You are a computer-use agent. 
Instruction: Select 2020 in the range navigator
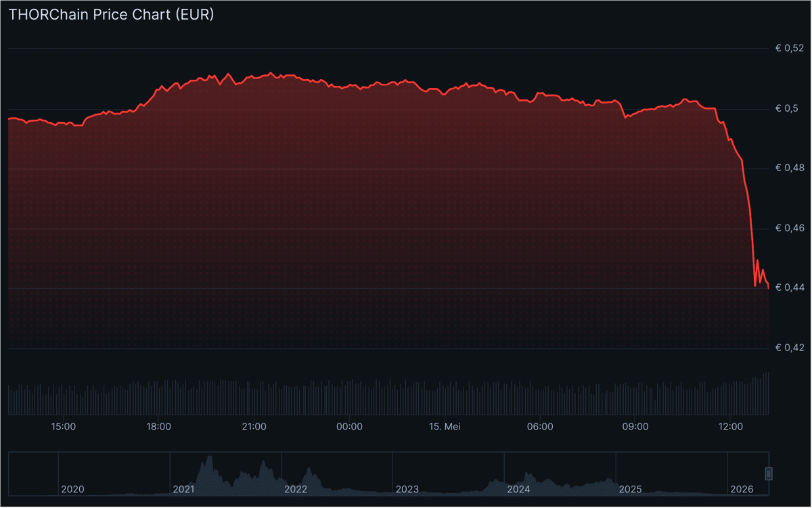pyautogui.click(x=72, y=489)
